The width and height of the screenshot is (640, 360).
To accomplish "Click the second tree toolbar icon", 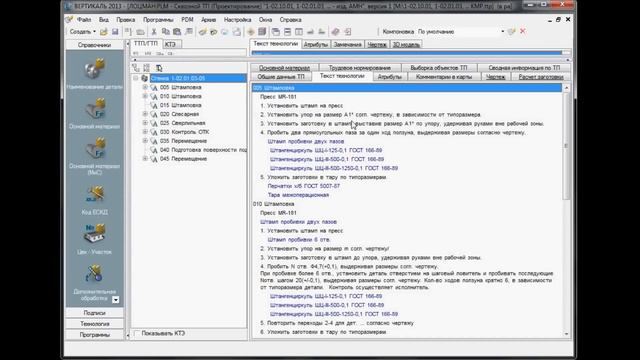I will tap(147, 68).
